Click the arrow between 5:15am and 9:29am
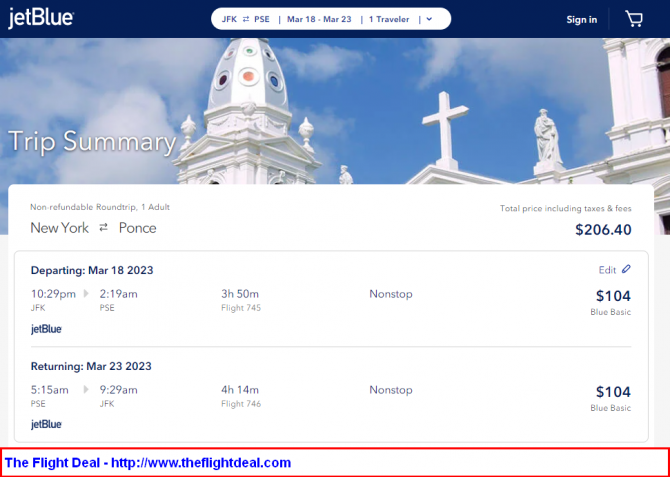The image size is (670, 477). (86, 389)
